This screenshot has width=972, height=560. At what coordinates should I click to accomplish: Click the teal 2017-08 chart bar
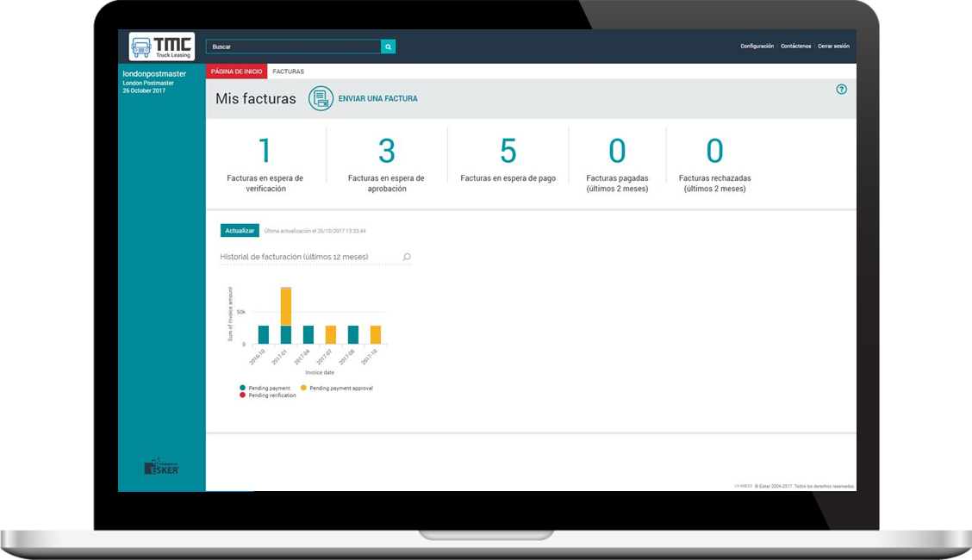pos(352,334)
